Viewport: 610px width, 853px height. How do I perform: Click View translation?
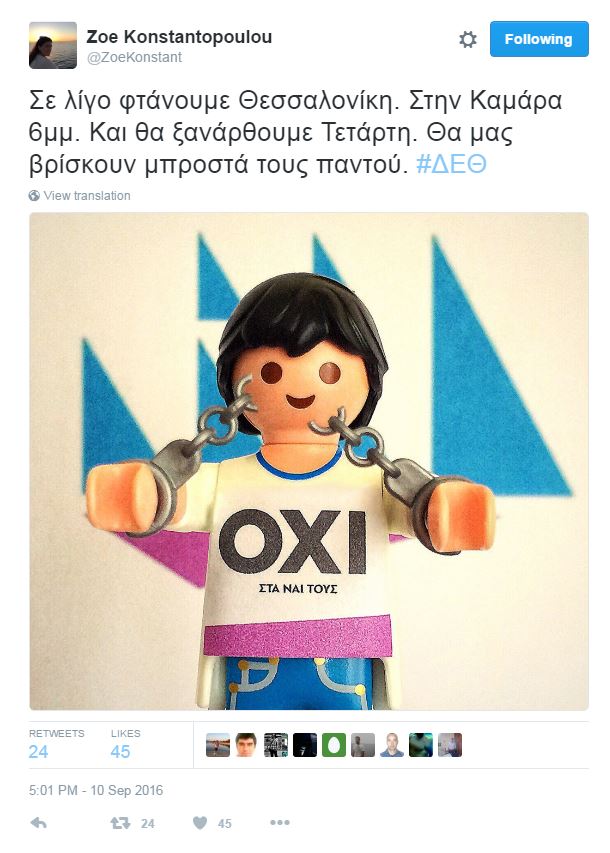(87, 196)
